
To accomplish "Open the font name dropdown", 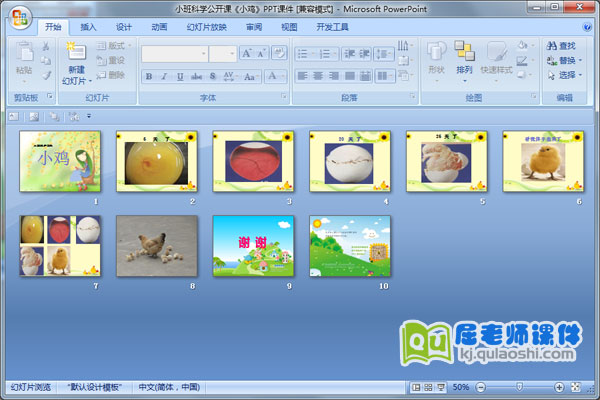I will click(204, 54).
